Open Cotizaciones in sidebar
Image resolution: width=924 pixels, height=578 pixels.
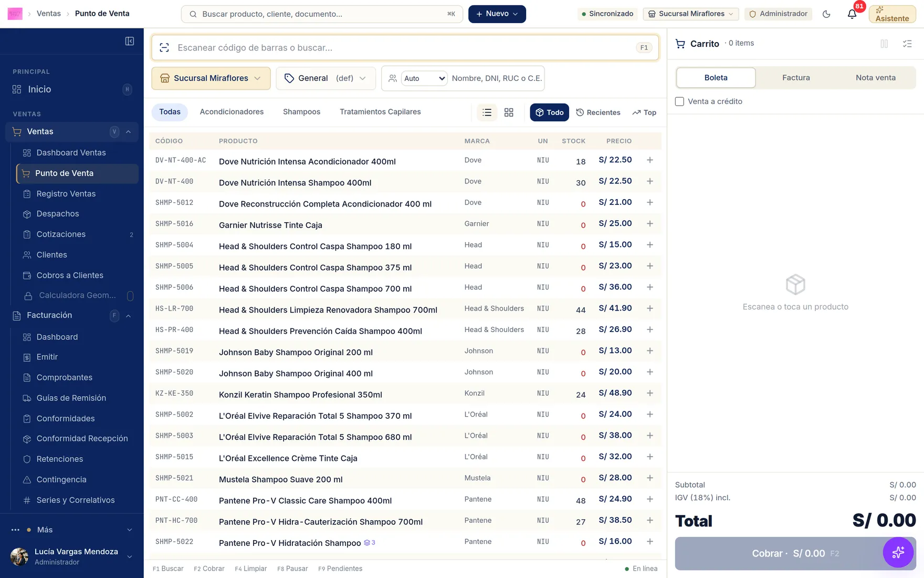coord(61,234)
